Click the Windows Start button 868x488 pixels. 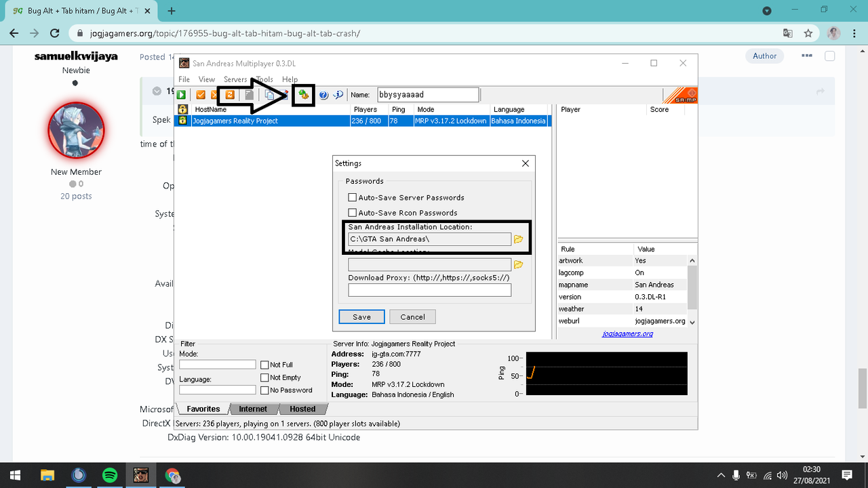pyautogui.click(x=16, y=475)
